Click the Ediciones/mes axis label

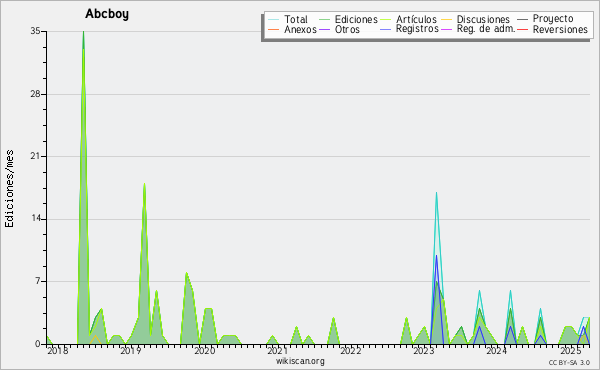pos(9,189)
